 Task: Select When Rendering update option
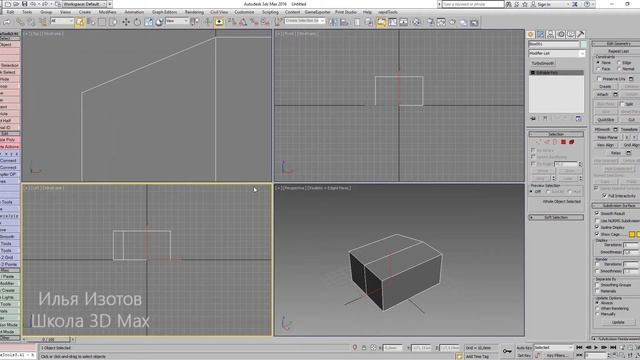[597, 309]
